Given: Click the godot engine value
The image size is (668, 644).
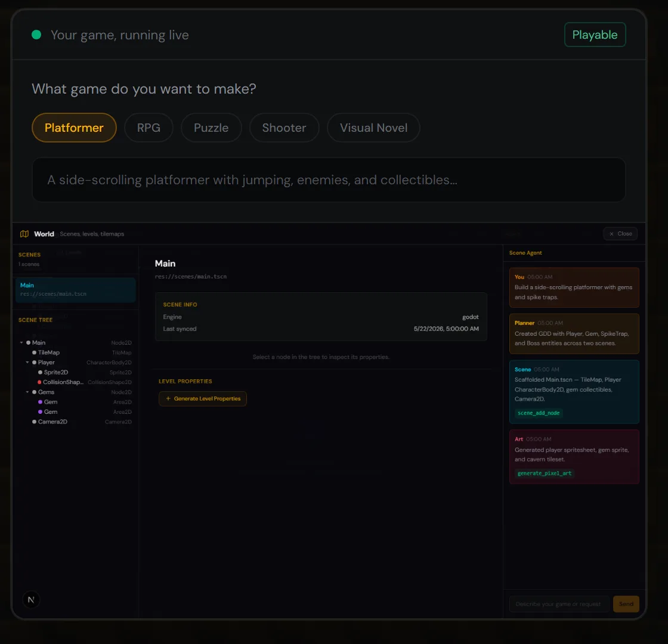Looking at the screenshot, I should (471, 317).
